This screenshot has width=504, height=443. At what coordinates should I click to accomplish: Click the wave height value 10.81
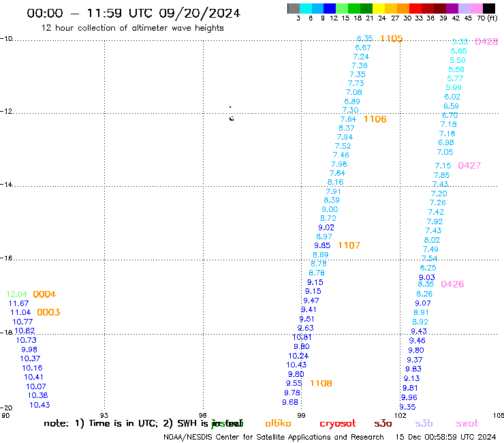pos(302,337)
